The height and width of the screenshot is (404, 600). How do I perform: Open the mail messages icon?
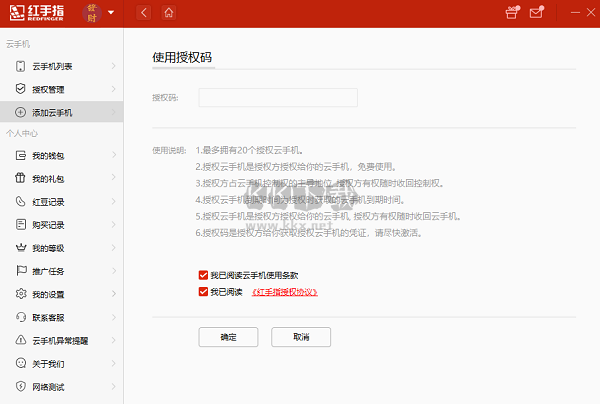point(537,13)
